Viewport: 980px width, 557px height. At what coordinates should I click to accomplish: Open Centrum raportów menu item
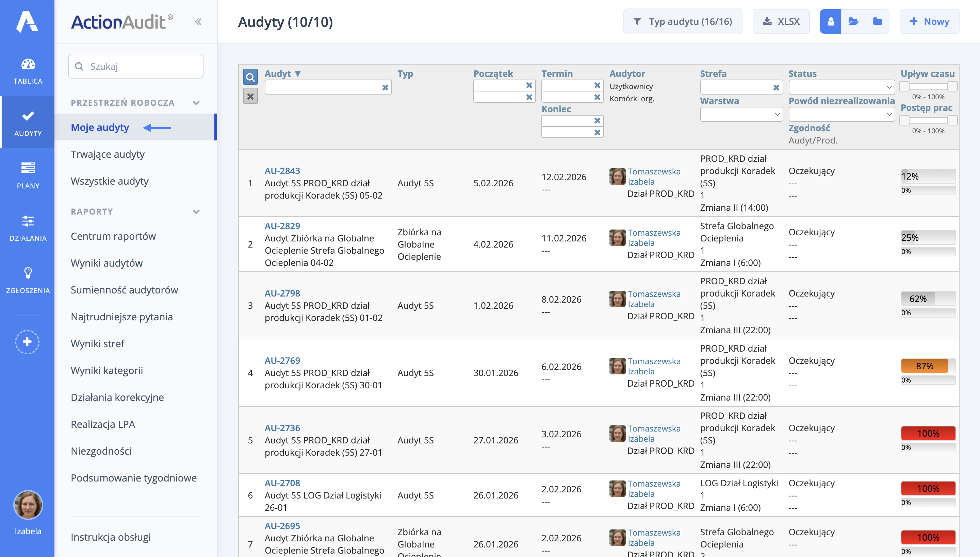(113, 236)
